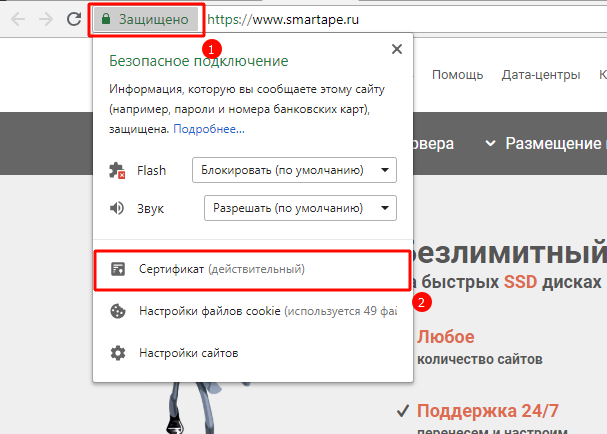Click the browser back arrow

17,19
